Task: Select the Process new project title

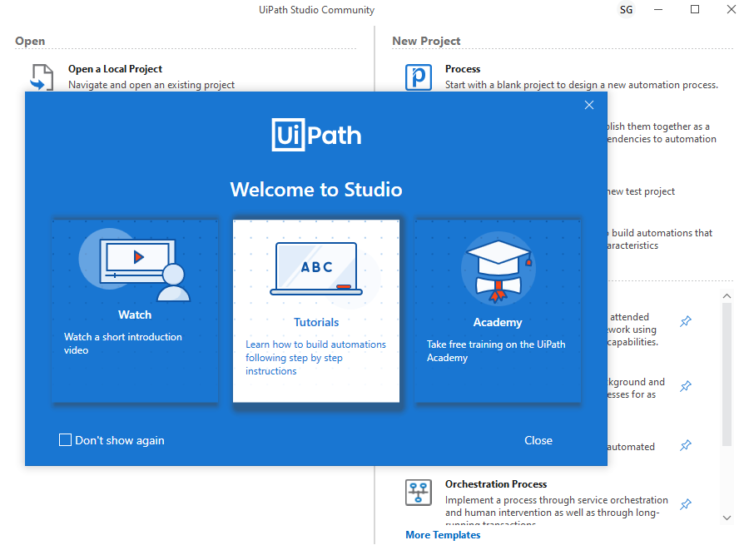Action: (x=463, y=69)
